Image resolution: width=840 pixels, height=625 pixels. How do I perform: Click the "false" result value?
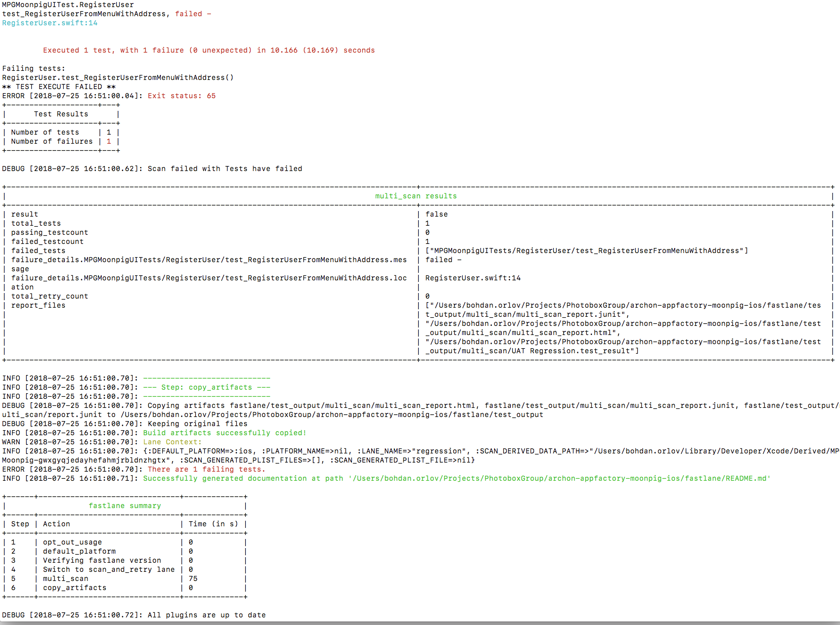tap(436, 214)
